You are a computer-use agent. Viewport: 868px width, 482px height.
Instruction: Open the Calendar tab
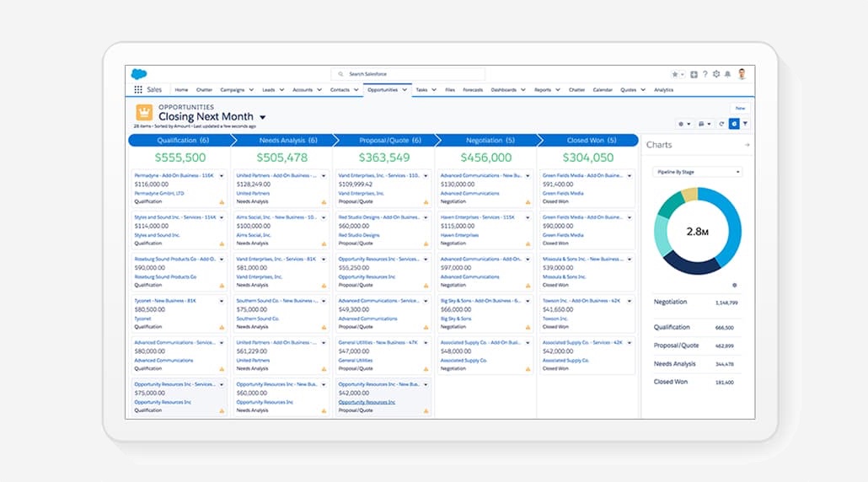[603, 89]
